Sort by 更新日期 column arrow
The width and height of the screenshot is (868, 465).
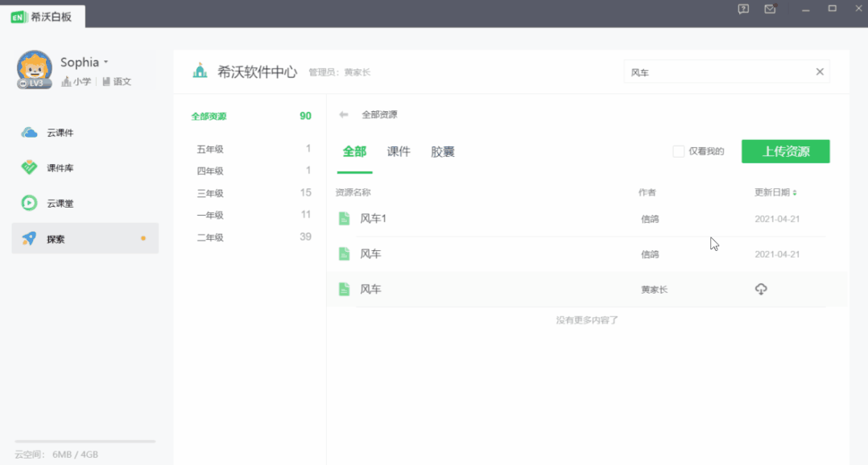coord(795,193)
